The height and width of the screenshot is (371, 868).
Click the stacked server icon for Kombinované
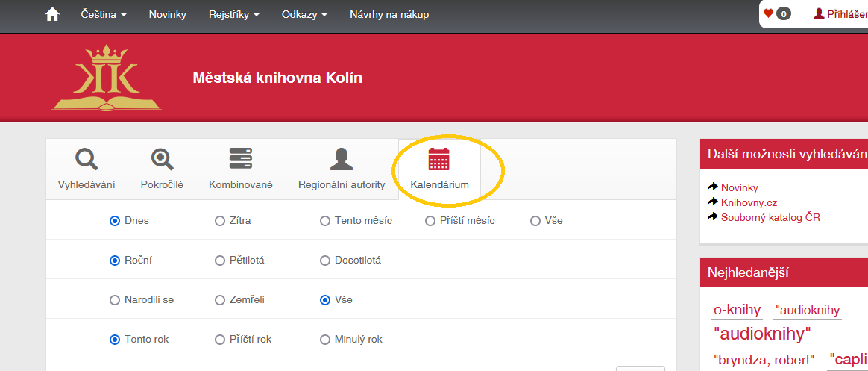(241, 158)
